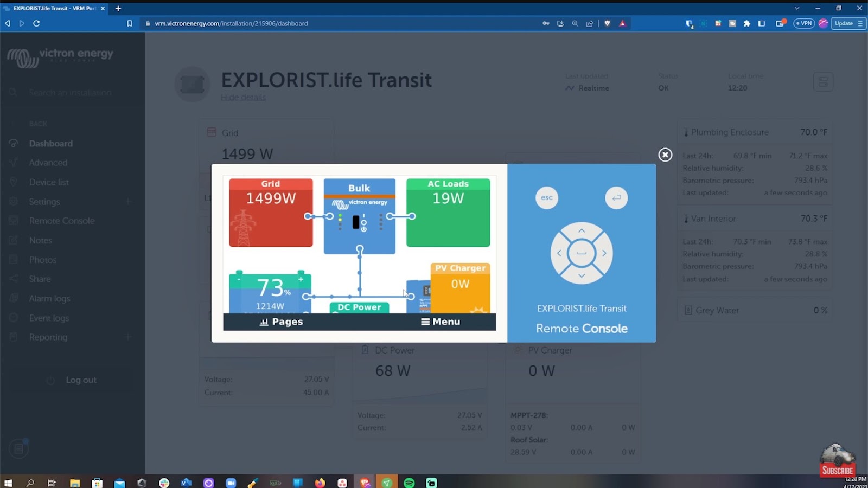868x488 pixels.
Task: Click BACK in the sidebar
Action: (38, 124)
